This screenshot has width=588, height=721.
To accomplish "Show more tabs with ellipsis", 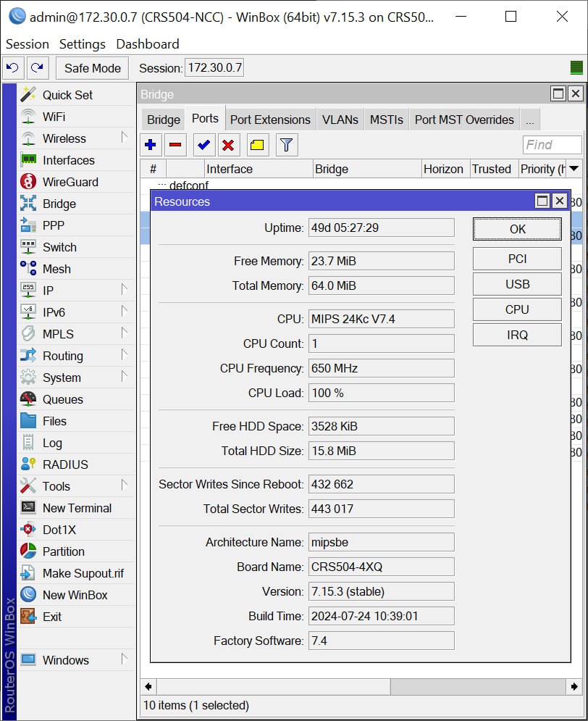I will coord(529,120).
